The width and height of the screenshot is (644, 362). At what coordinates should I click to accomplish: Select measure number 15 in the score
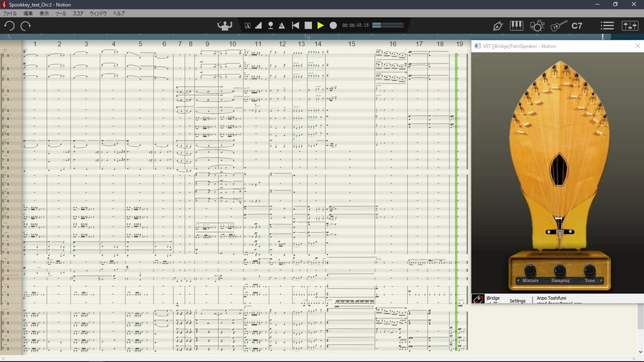pyautogui.click(x=352, y=44)
